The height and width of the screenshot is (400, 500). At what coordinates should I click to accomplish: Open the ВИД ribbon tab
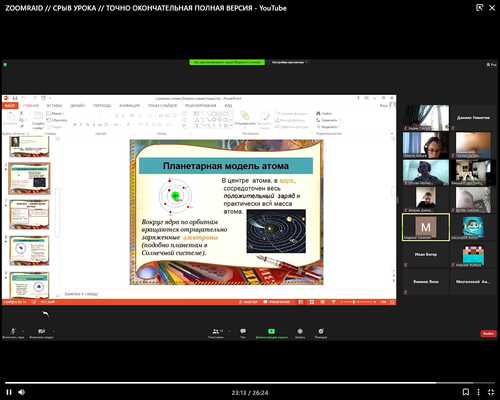[x=228, y=105]
